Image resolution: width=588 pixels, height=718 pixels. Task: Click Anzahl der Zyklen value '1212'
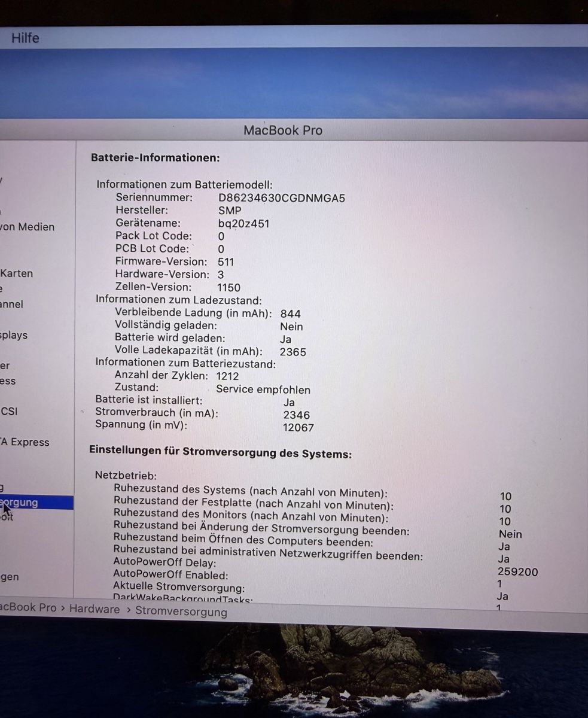point(227,376)
